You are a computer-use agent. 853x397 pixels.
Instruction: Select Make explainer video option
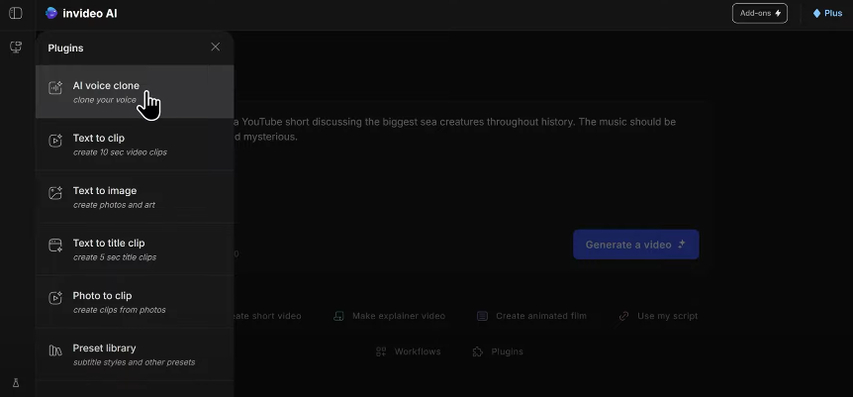point(390,316)
